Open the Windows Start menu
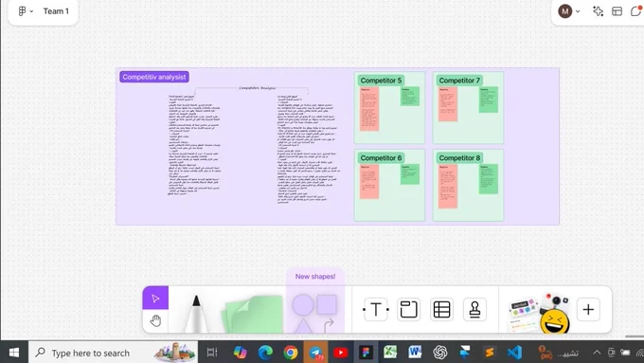644x363 pixels. pos(14,353)
